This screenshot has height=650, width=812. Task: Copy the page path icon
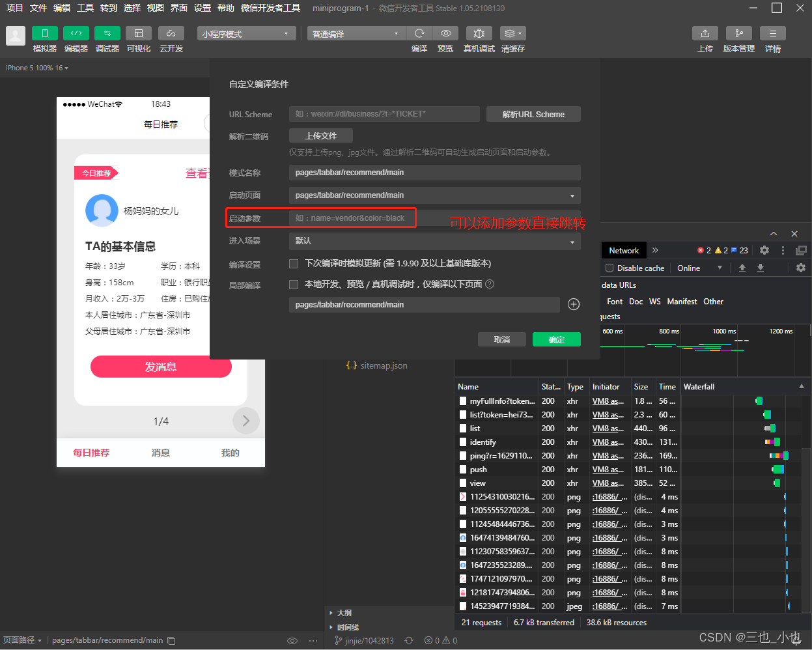(x=172, y=641)
